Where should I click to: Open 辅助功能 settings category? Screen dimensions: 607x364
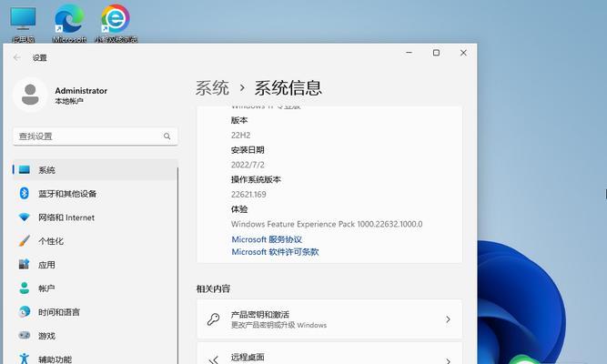pyautogui.click(x=96, y=359)
